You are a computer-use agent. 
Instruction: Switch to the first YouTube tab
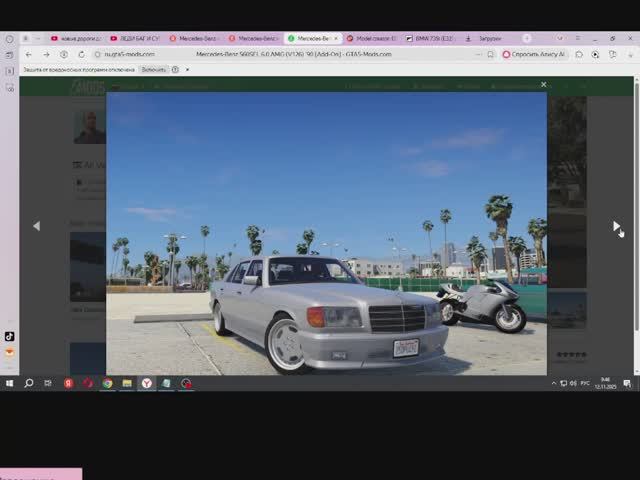tap(76, 38)
